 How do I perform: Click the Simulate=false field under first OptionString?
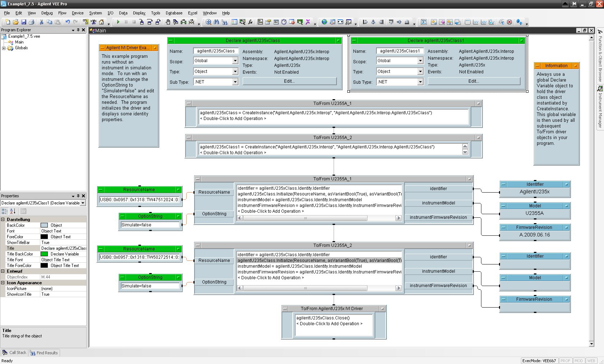click(x=150, y=225)
